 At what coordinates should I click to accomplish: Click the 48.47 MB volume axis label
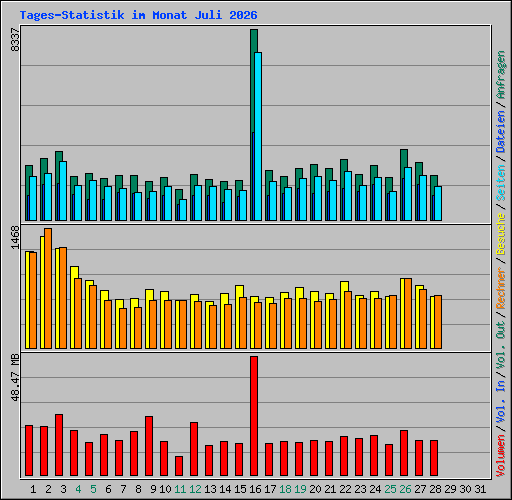[15, 378]
